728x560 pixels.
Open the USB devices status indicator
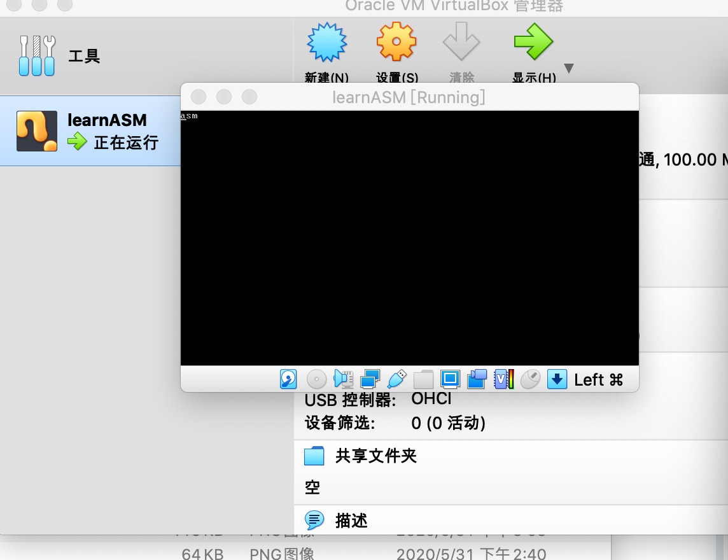tap(396, 379)
